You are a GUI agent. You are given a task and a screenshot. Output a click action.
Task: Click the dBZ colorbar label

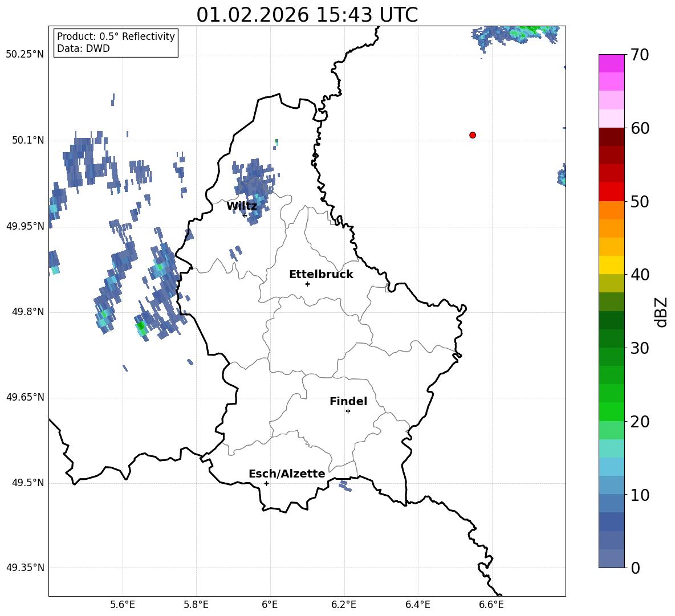pyautogui.click(x=661, y=312)
